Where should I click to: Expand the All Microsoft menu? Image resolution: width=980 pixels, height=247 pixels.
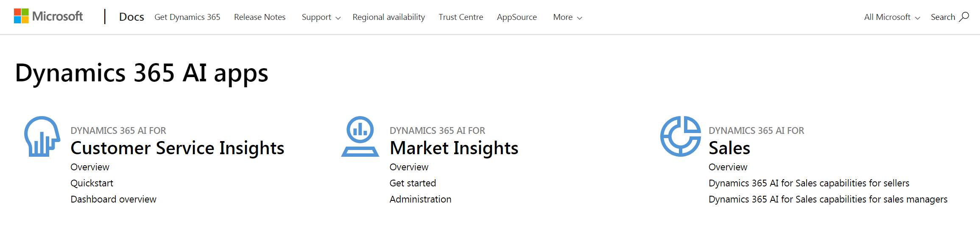click(892, 17)
